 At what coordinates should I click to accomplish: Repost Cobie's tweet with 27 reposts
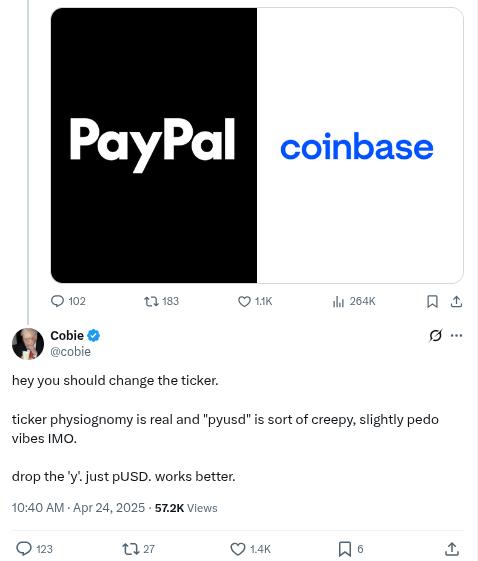pyautogui.click(x=138, y=549)
